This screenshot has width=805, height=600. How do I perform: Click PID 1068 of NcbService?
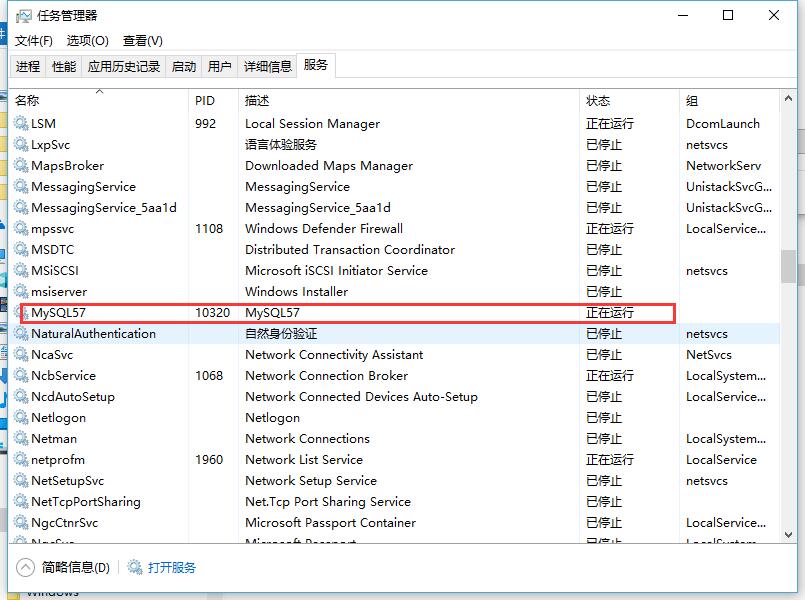coord(209,376)
